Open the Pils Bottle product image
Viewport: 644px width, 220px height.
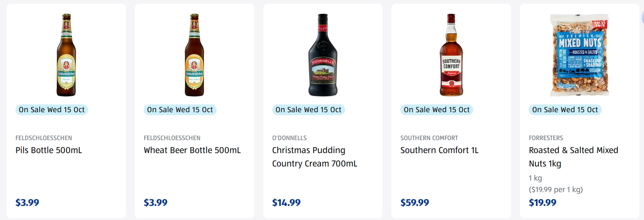[66, 55]
